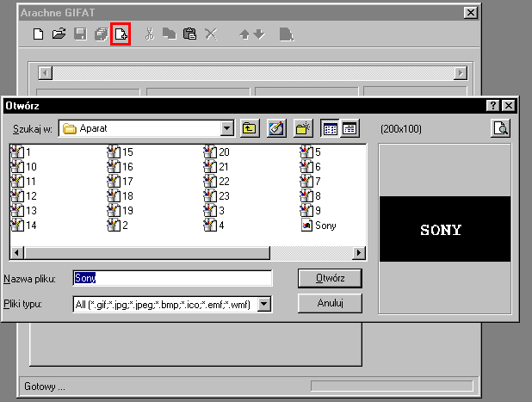Select file 19 in the list

point(121,210)
